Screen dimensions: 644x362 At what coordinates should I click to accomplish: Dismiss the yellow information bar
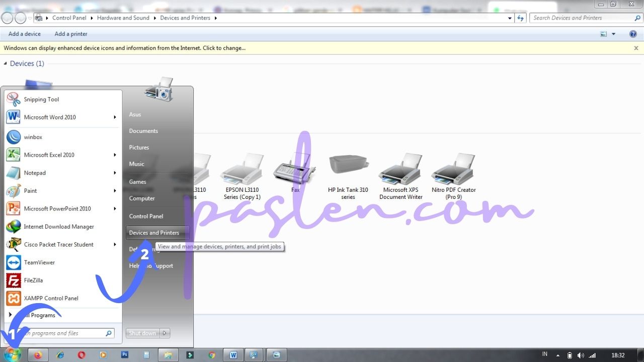click(636, 48)
